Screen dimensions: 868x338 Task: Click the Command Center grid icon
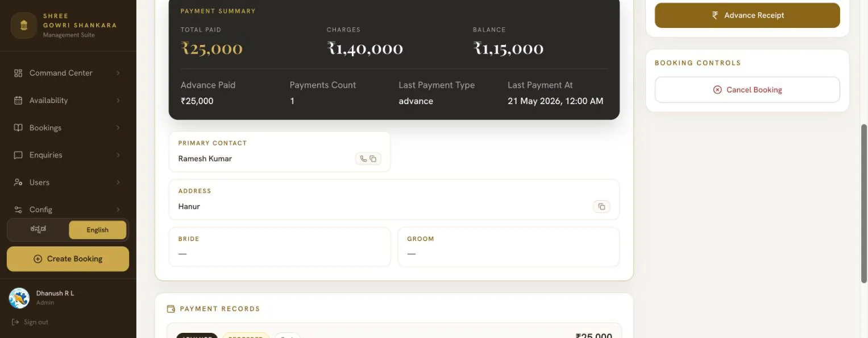[x=18, y=73]
